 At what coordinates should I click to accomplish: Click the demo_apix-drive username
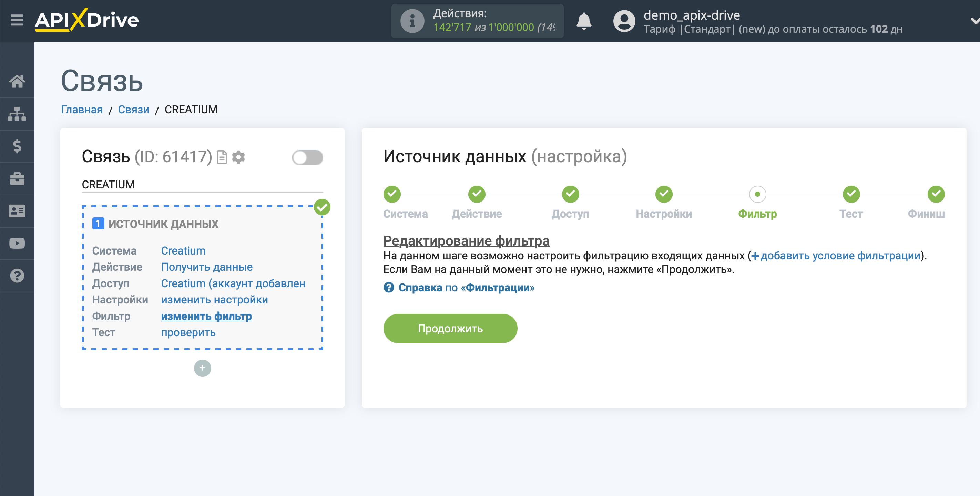692,15
